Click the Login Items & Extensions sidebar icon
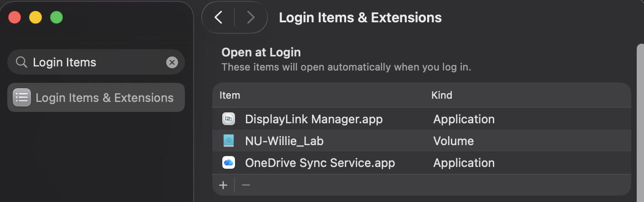 pyautogui.click(x=22, y=97)
